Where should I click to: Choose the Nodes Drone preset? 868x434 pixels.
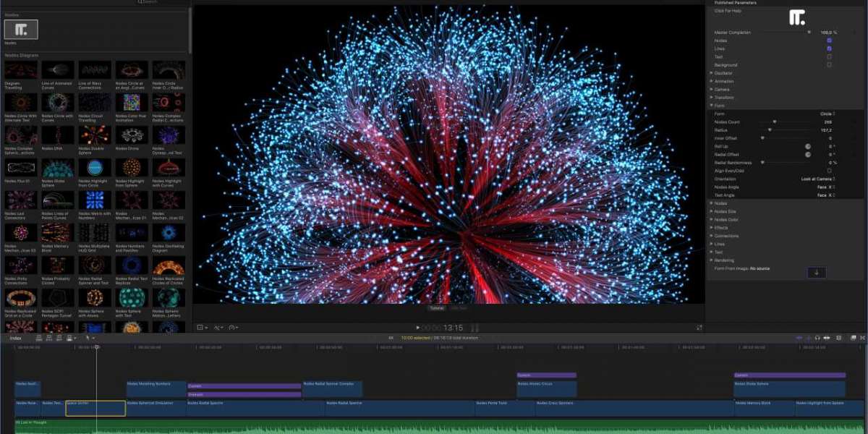click(132, 135)
